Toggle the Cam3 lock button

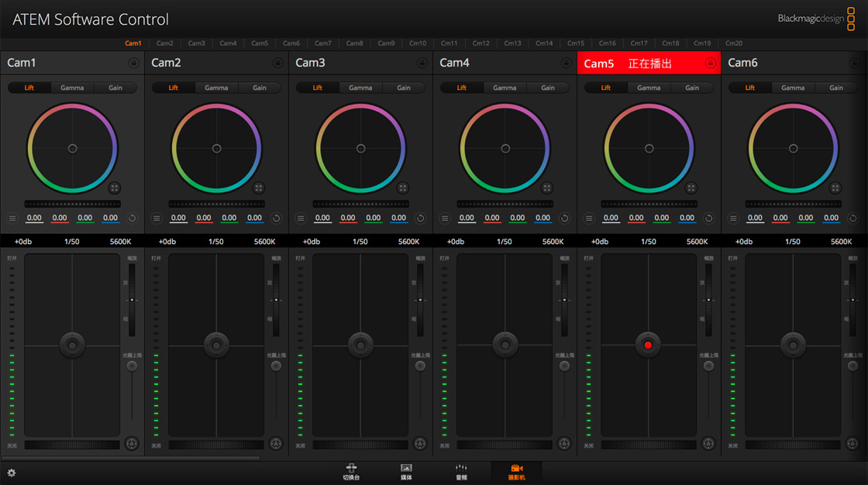[422, 63]
